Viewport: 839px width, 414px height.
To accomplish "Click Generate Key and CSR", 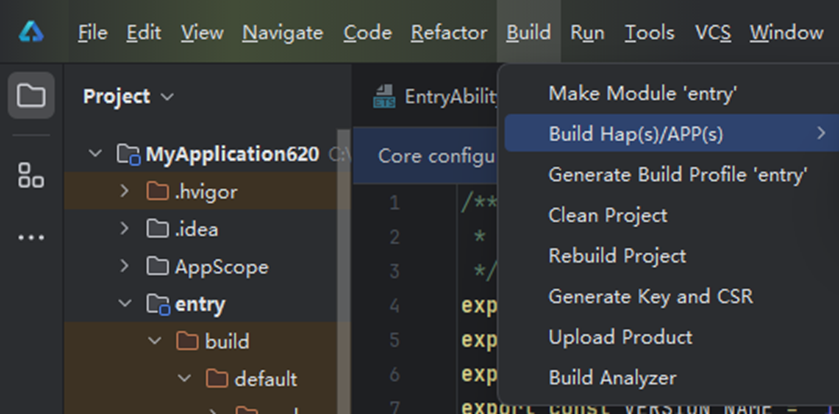I will [650, 297].
